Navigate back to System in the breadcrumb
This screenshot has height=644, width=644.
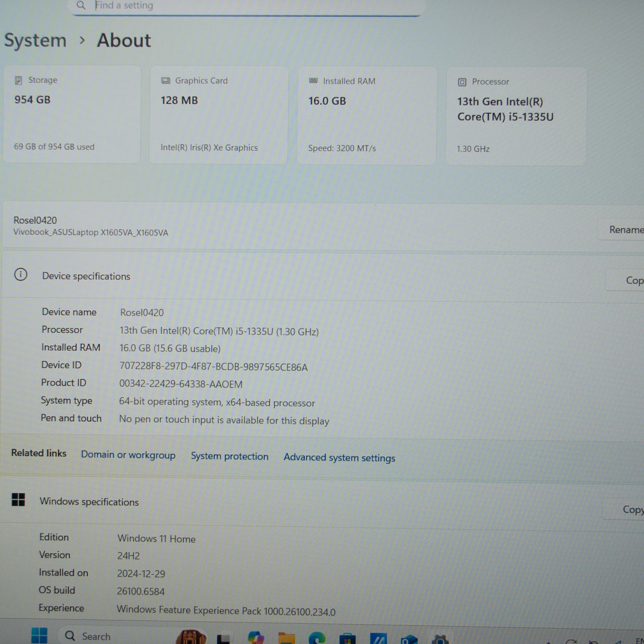35,41
